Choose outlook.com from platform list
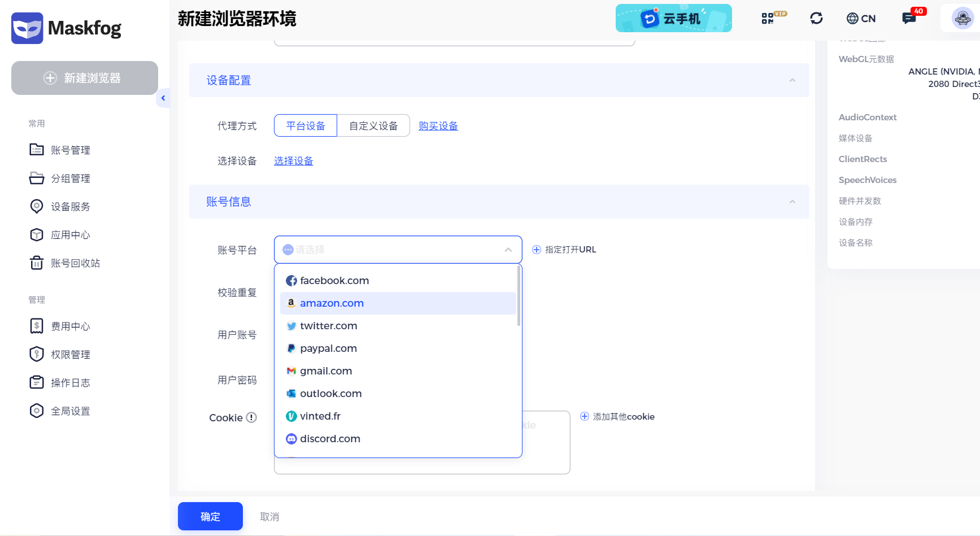 click(x=398, y=394)
